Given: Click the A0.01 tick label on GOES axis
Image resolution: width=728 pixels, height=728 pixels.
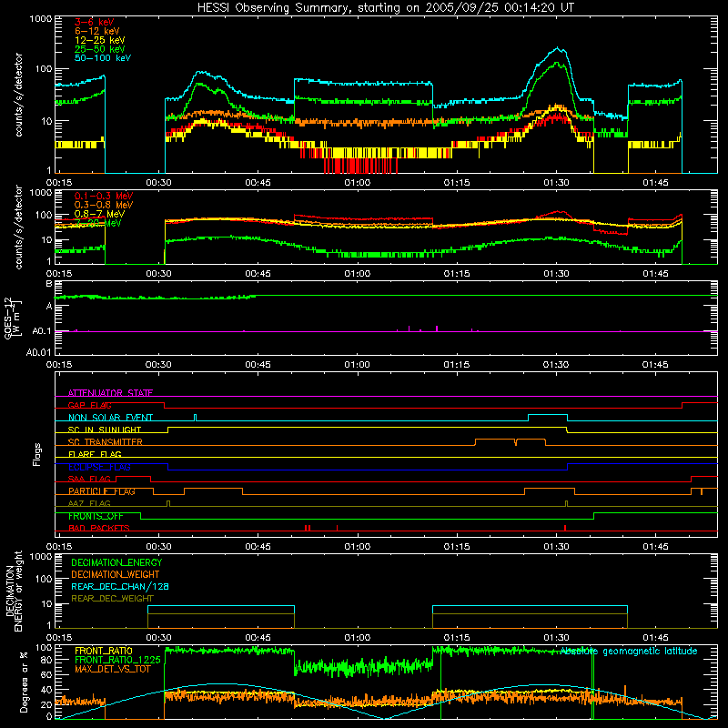Looking at the screenshot, I should click(x=39, y=352).
